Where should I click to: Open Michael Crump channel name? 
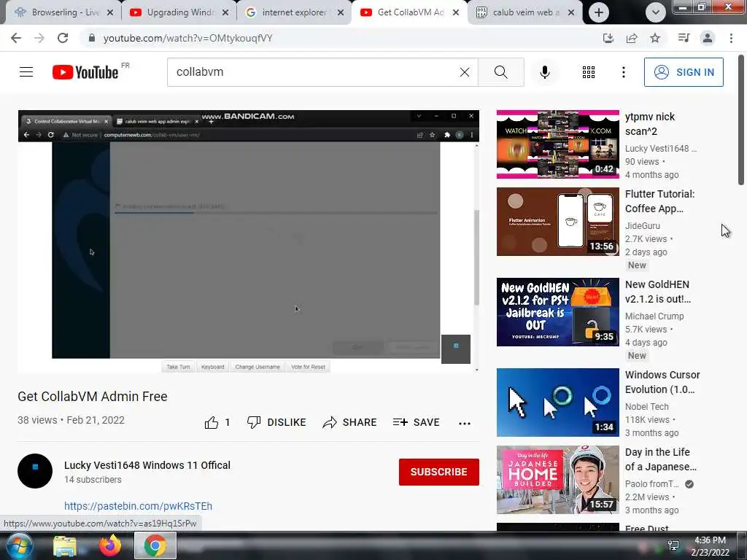tap(654, 316)
